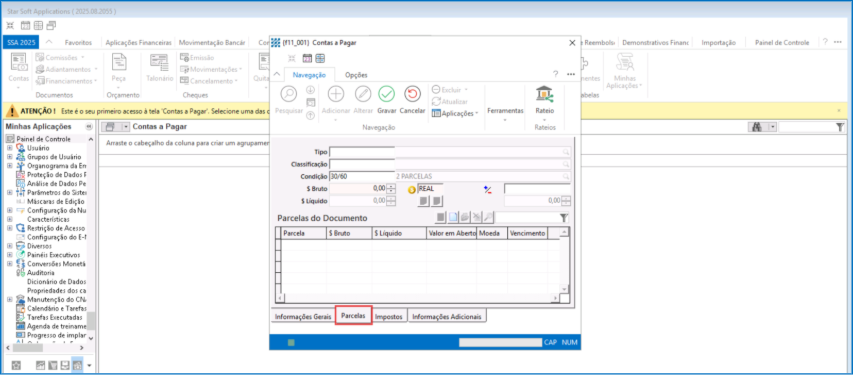Open the Informações Adicionais tab
Screen dimensions: 853x375
click(x=447, y=316)
